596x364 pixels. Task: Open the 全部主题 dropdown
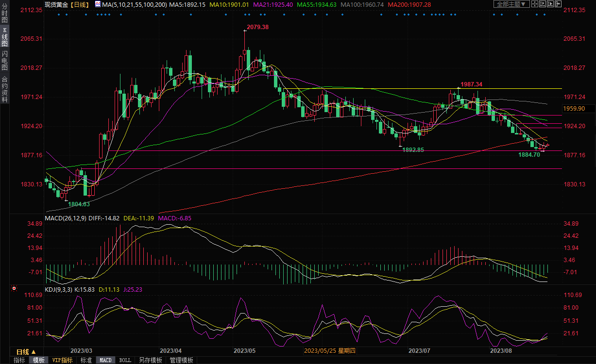[512, 4]
